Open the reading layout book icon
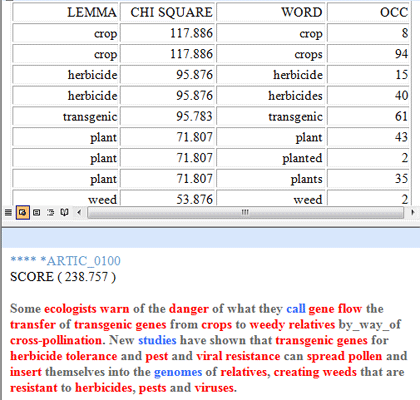Viewport: 420px width, 400px height. [x=64, y=212]
